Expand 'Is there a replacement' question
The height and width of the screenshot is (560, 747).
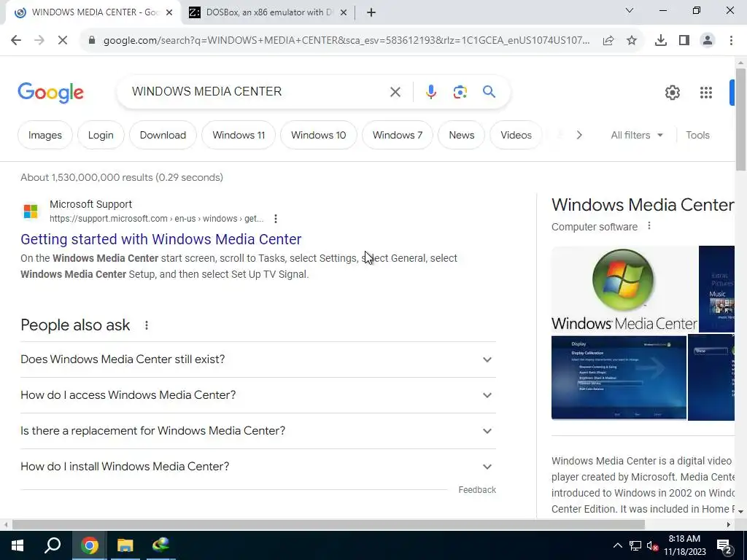click(x=258, y=431)
